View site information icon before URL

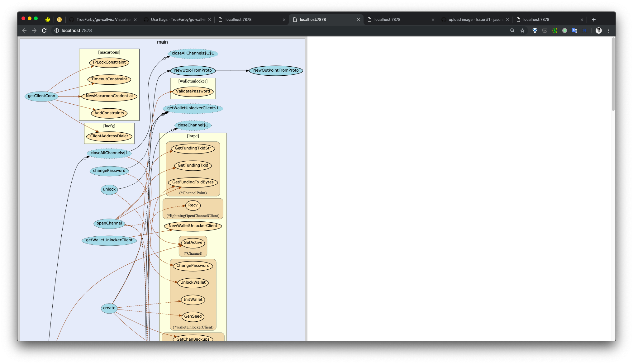click(x=57, y=31)
